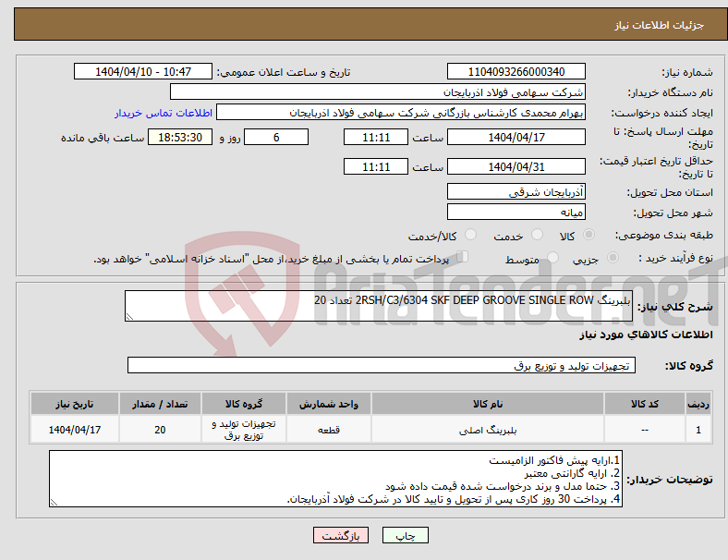
Task: Click the طبقه بندی موضوعی label
Action: coord(664,236)
